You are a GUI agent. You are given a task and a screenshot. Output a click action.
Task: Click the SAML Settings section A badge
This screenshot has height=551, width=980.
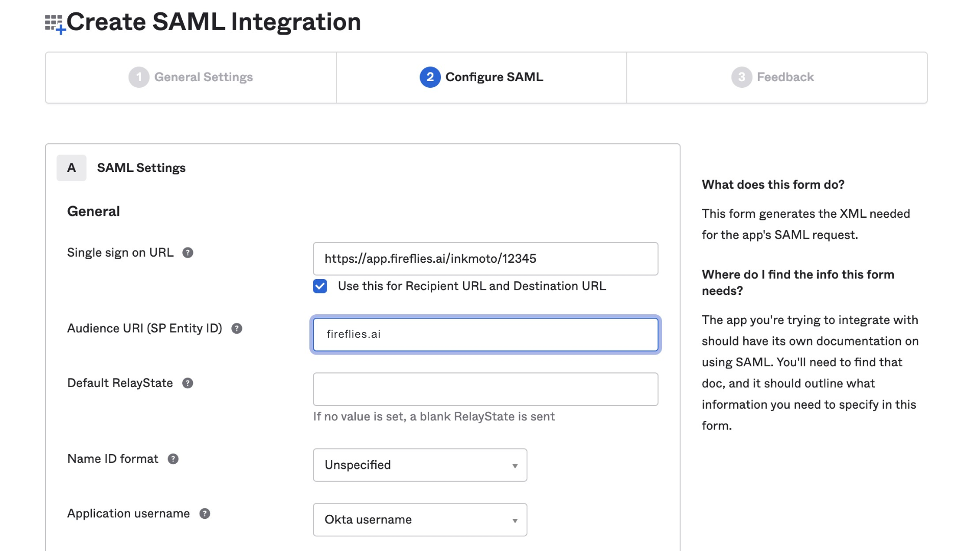pos(71,168)
